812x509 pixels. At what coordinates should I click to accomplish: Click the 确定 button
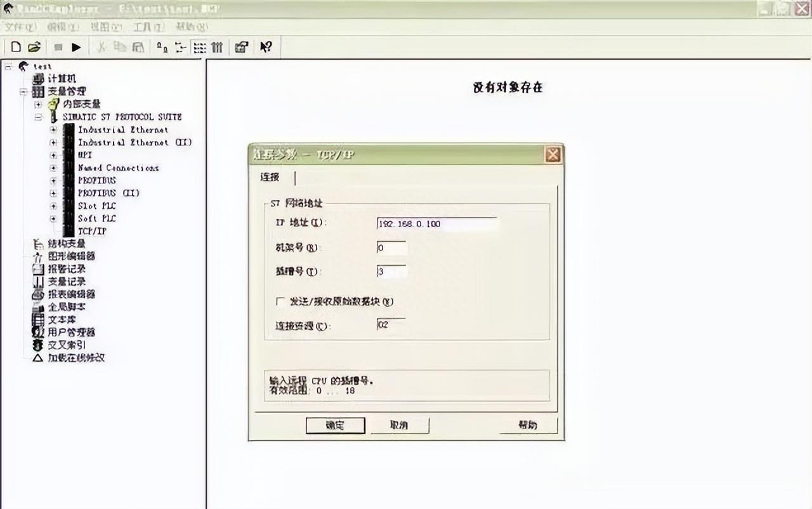click(335, 425)
